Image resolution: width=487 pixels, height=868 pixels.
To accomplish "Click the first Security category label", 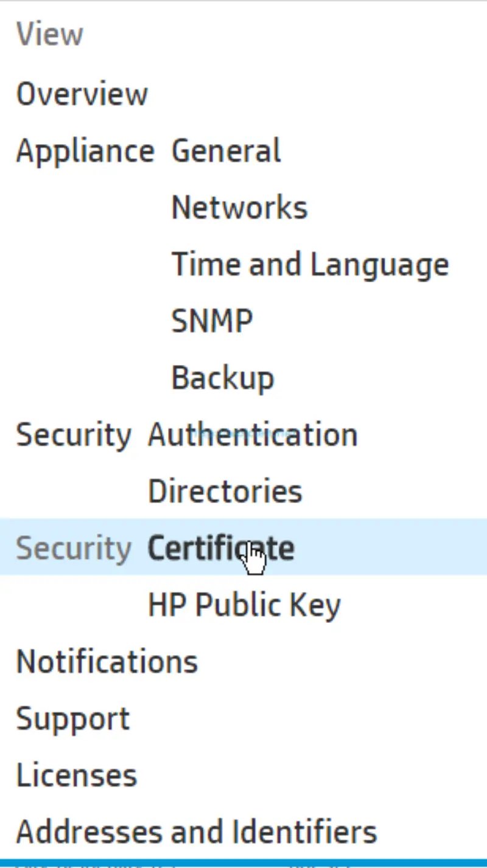I will [x=74, y=434].
